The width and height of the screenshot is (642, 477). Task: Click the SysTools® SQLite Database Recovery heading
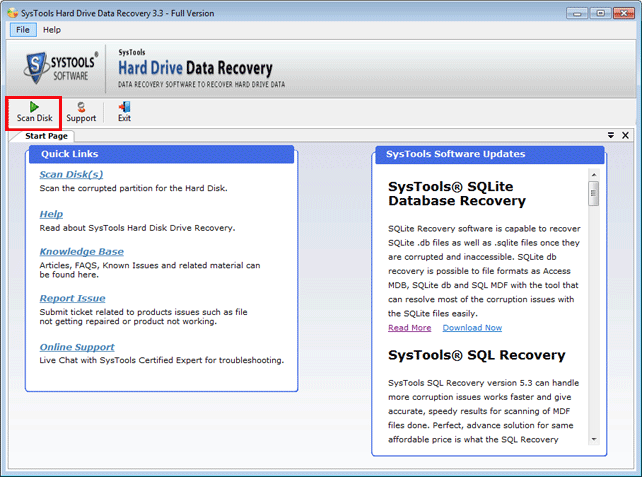click(x=457, y=194)
